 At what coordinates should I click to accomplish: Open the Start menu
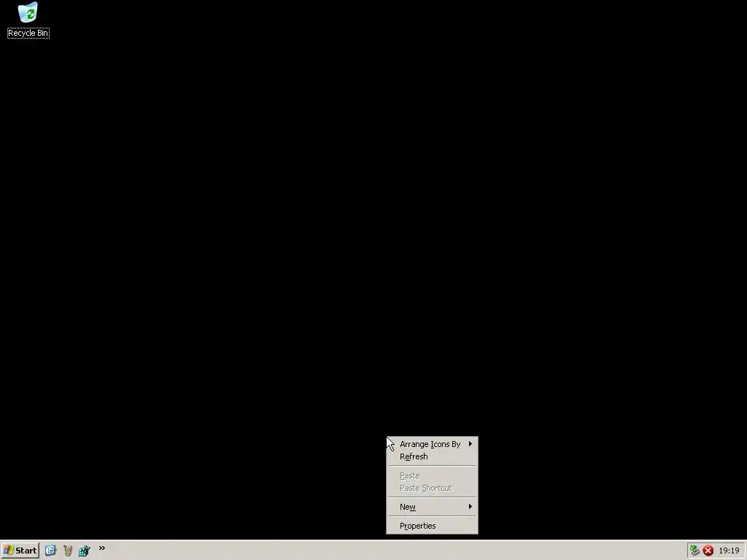point(20,551)
